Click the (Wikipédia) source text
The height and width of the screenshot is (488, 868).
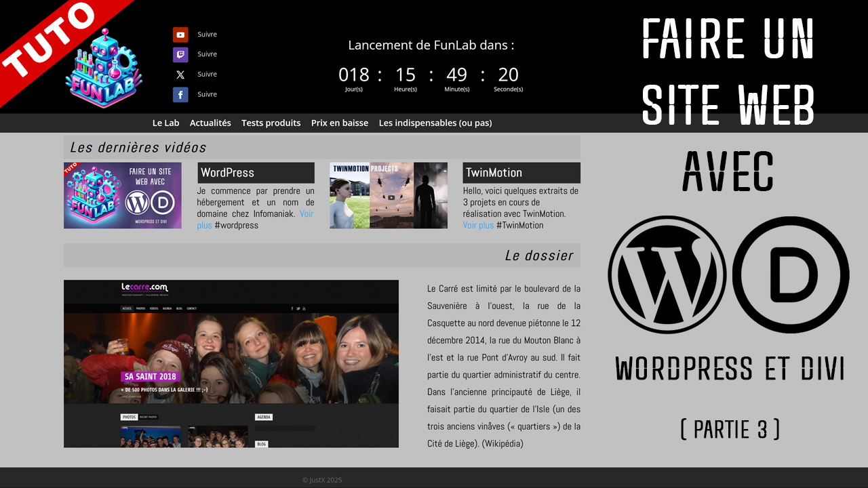pyautogui.click(x=502, y=444)
